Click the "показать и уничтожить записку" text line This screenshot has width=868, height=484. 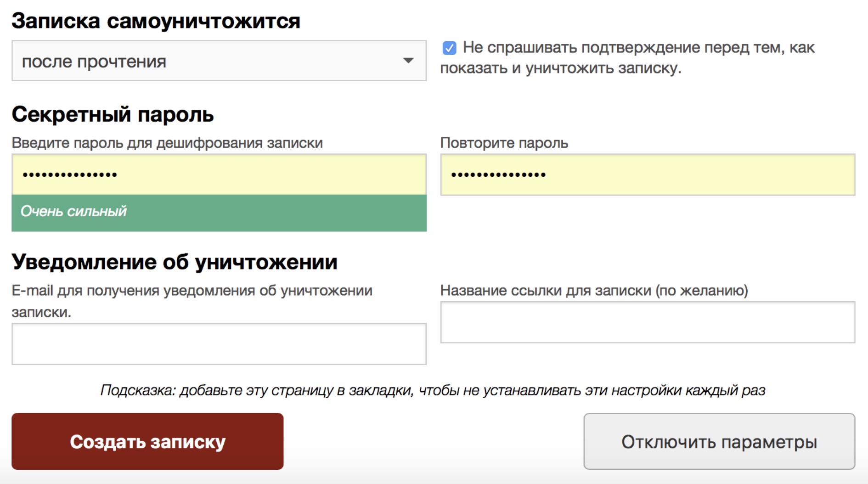coord(560,68)
